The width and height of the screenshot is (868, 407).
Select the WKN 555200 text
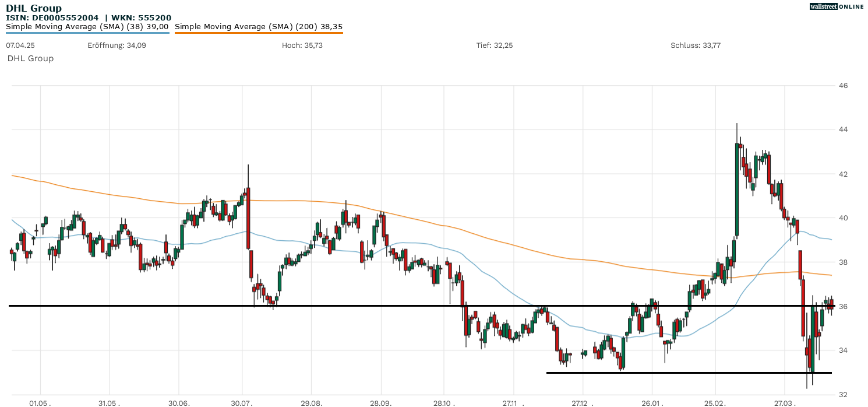[142, 18]
